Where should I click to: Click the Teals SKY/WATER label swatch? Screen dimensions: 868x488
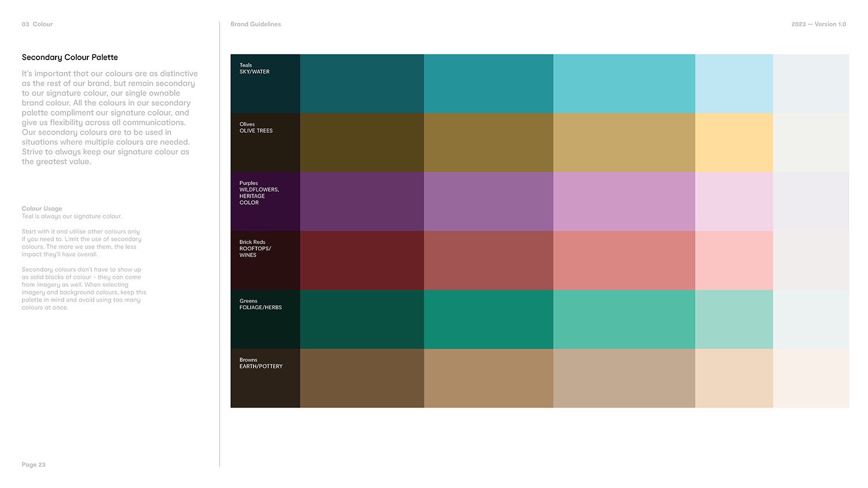pyautogui.click(x=265, y=83)
